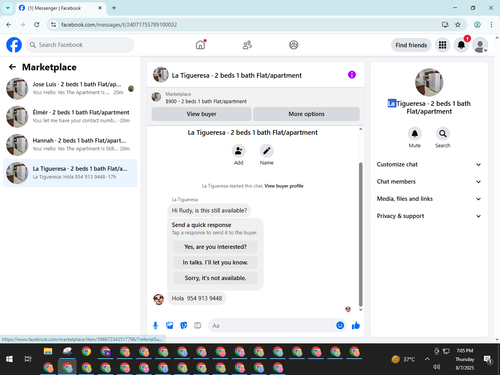Expand Privacy & support section
This screenshot has width=500, height=375.
pos(429,216)
